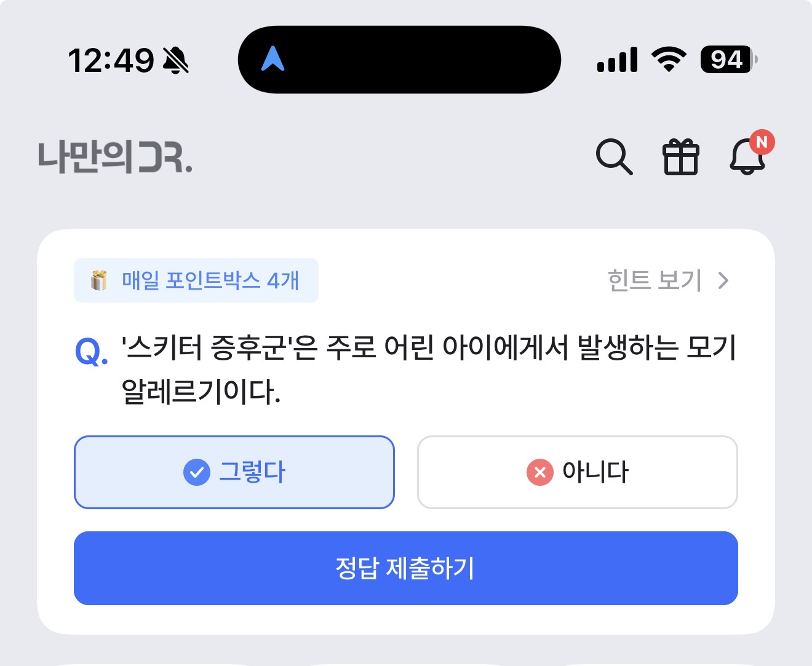Viewport: 812px width, 666px height.
Task: Select the 아니다 answer option
Action: [x=577, y=472]
